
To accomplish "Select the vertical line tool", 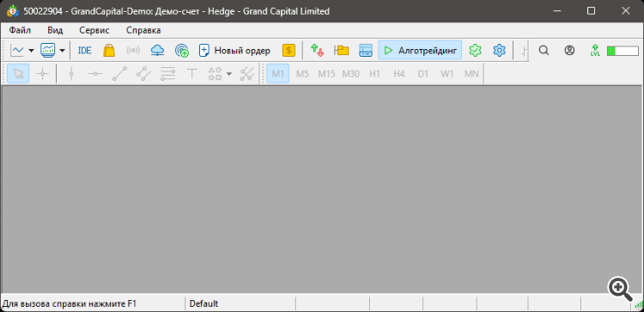I will point(71,74).
